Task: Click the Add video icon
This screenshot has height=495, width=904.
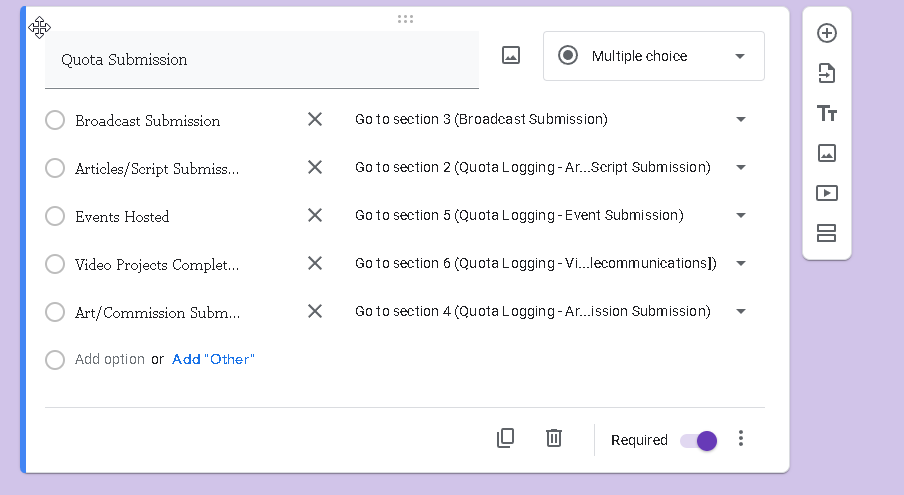Action: click(x=827, y=193)
